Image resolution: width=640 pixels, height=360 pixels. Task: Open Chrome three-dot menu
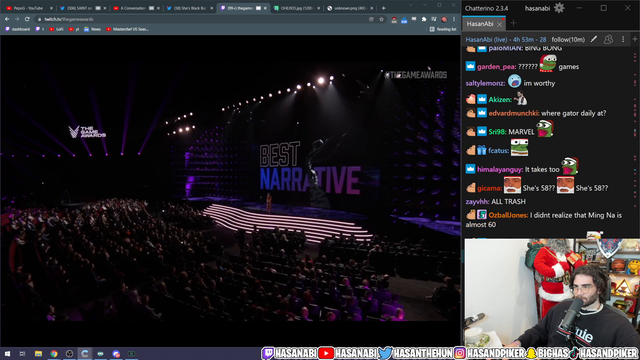[x=454, y=19]
